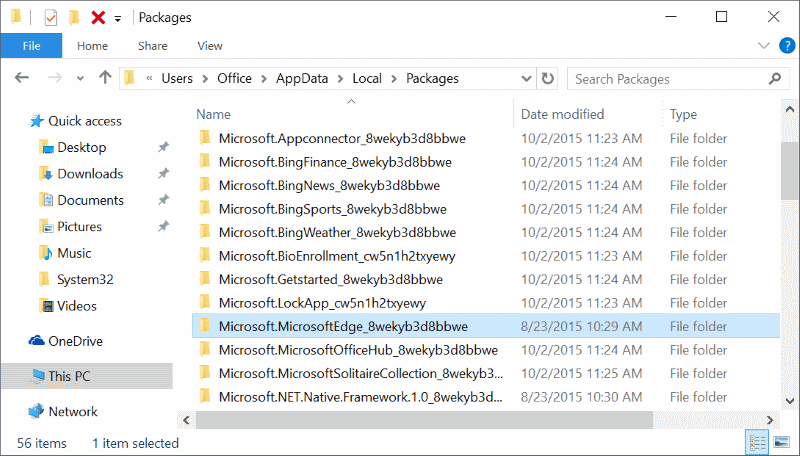
Task: Open the address bar history dropdown
Action: (527, 78)
